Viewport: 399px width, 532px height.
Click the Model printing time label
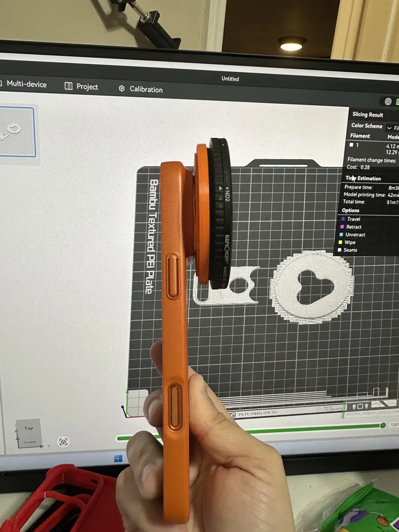click(x=365, y=195)
